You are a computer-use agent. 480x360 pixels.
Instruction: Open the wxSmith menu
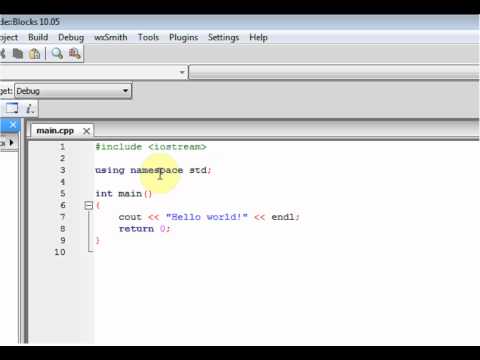111,37
